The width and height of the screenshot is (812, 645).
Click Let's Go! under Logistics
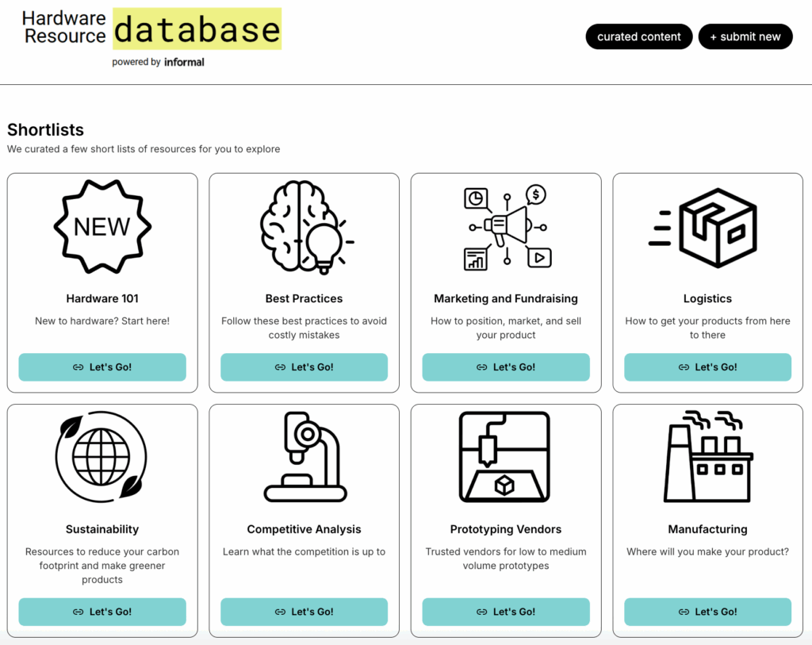coord(707,367)
